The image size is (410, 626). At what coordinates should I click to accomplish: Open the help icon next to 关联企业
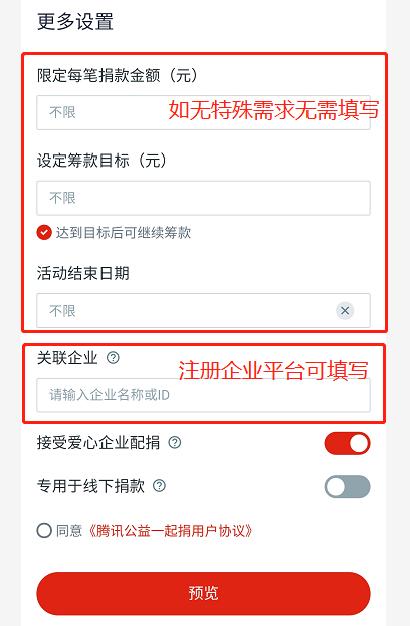pos(113,357)
